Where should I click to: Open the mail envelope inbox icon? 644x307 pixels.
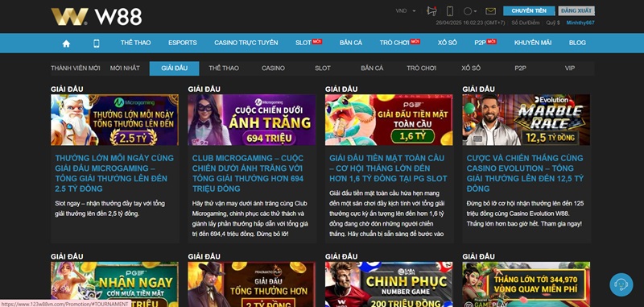[490, 11]
